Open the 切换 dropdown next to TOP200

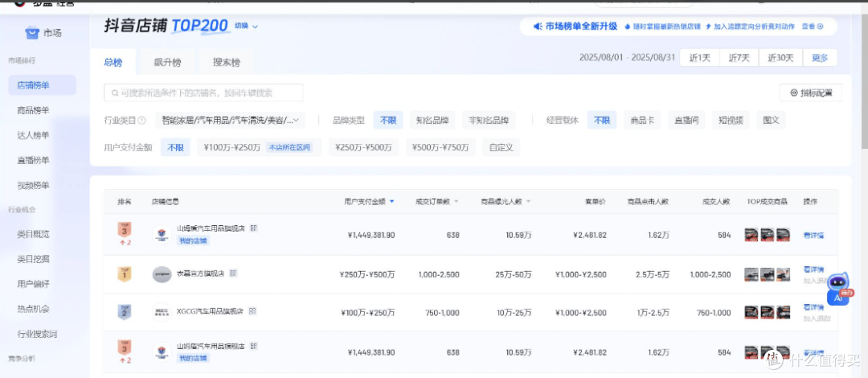tap(247, 26)
